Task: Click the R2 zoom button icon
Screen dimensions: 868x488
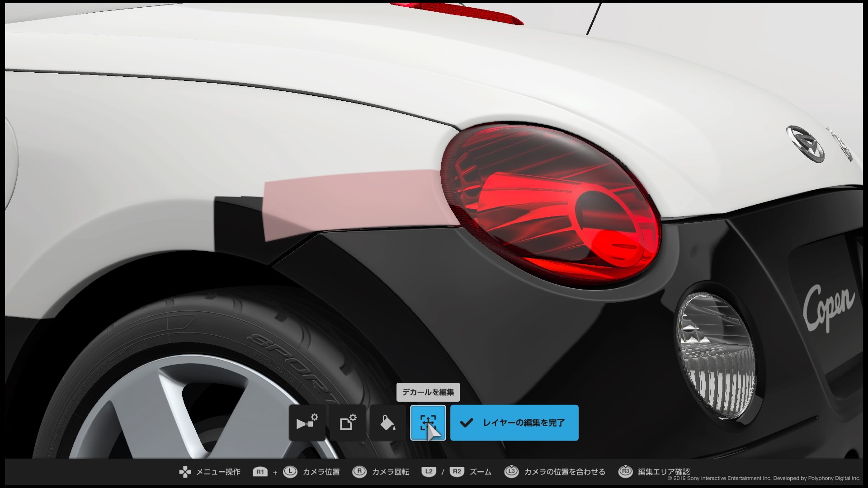Action: (457, 472)
